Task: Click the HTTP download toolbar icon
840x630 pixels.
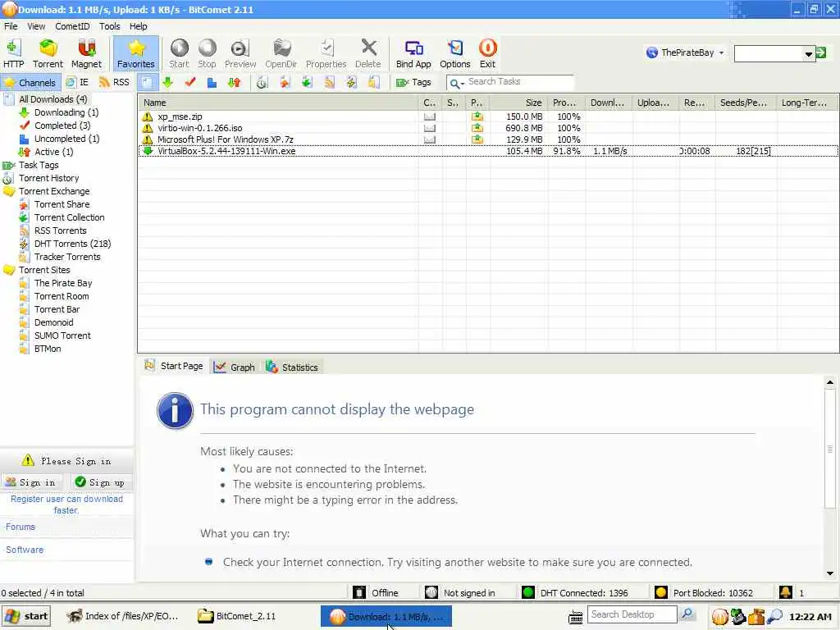Action: (x=13, y=53)
